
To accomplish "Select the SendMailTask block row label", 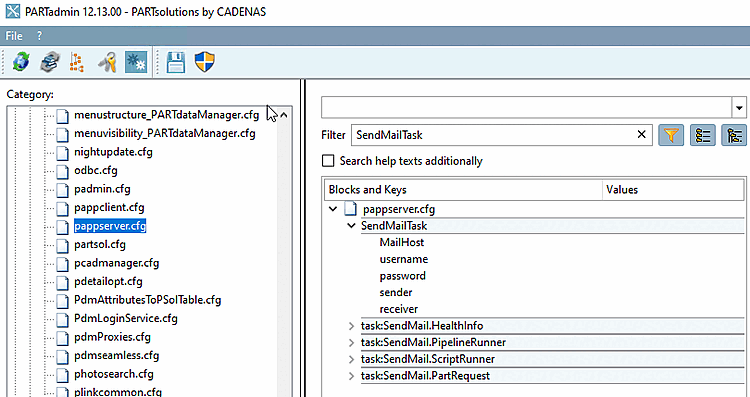I will [394, 226].
